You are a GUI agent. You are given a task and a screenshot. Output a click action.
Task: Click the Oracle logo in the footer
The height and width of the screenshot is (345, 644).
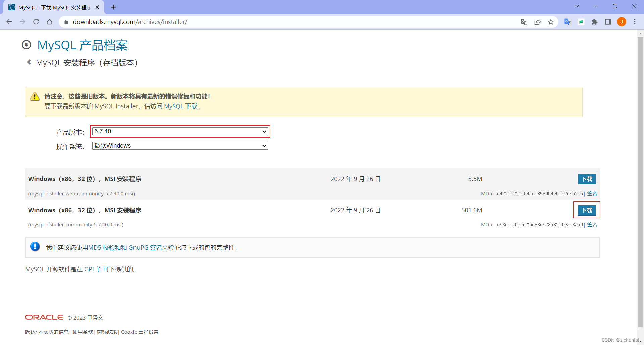click(x=44, y=317)
